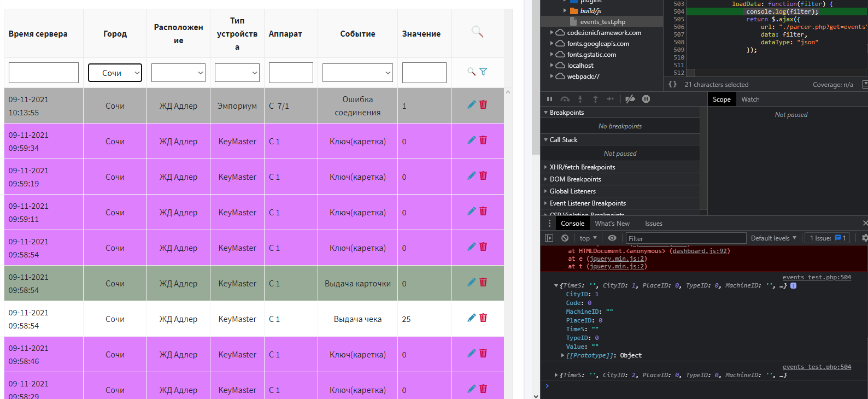
Task: Delete the 09:59:34 event row
Action: pos(483,140)
